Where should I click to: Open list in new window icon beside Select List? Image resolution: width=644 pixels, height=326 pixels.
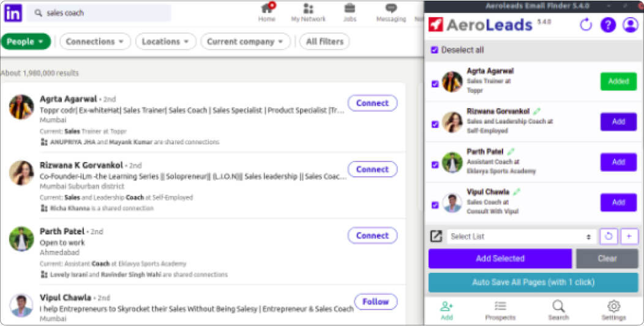coord(436,237)
